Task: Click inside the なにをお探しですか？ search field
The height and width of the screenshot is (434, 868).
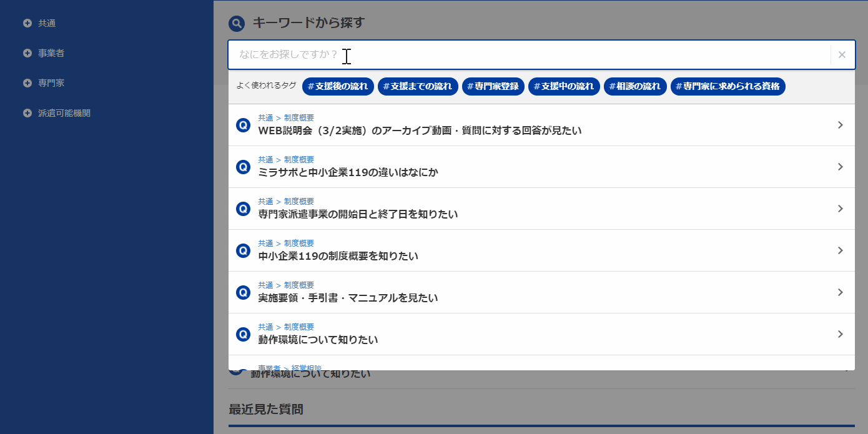Action: [437, 54]
